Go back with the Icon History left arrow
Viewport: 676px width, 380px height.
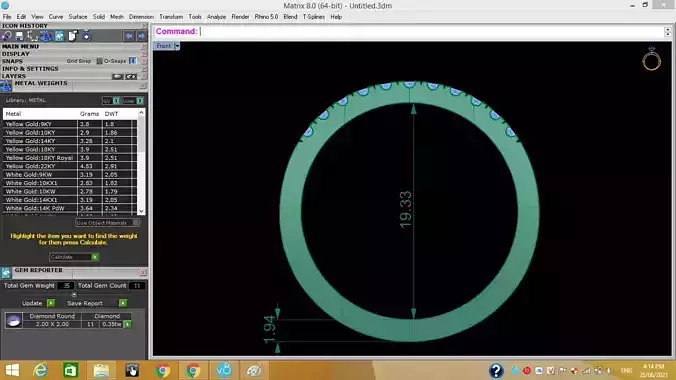pyautogui.click(x=129, y=36)
